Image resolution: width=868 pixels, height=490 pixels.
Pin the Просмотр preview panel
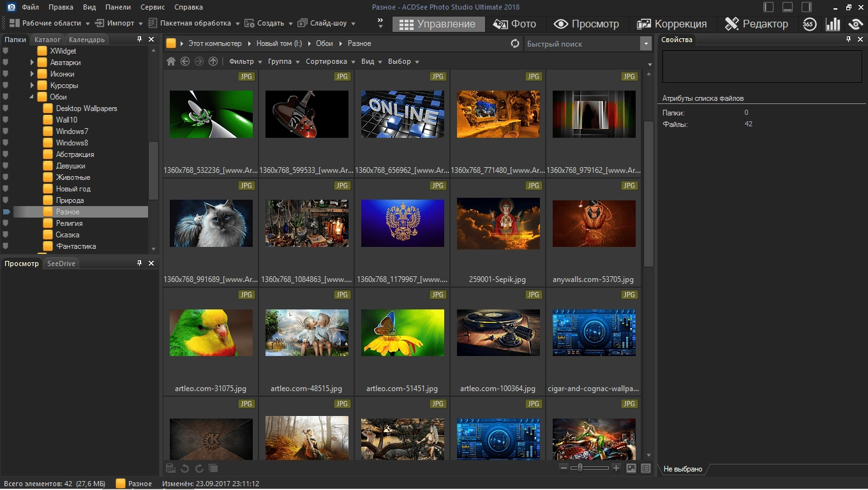(140, 263)
